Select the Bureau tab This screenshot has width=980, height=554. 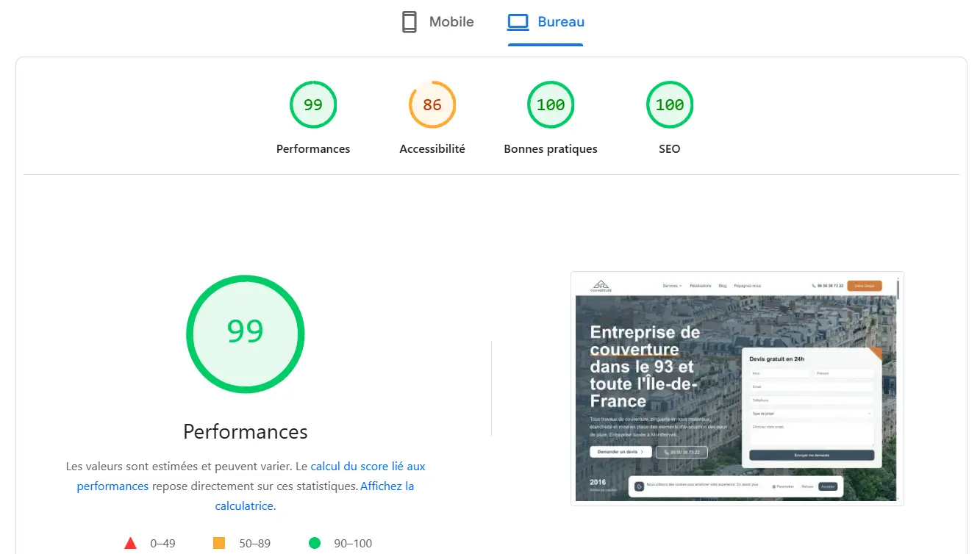click(546, 22)
